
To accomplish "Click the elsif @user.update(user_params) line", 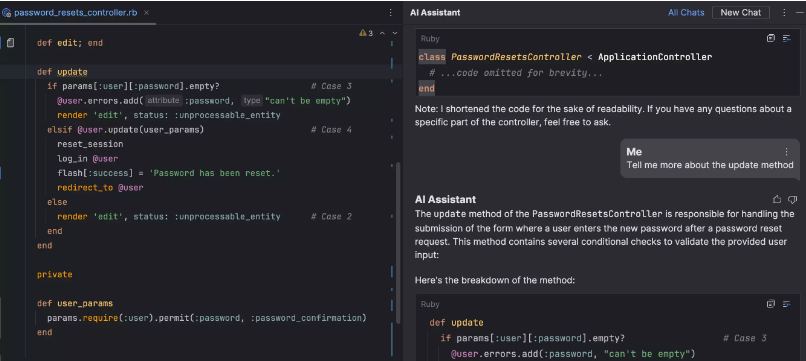I will [125, 130].
